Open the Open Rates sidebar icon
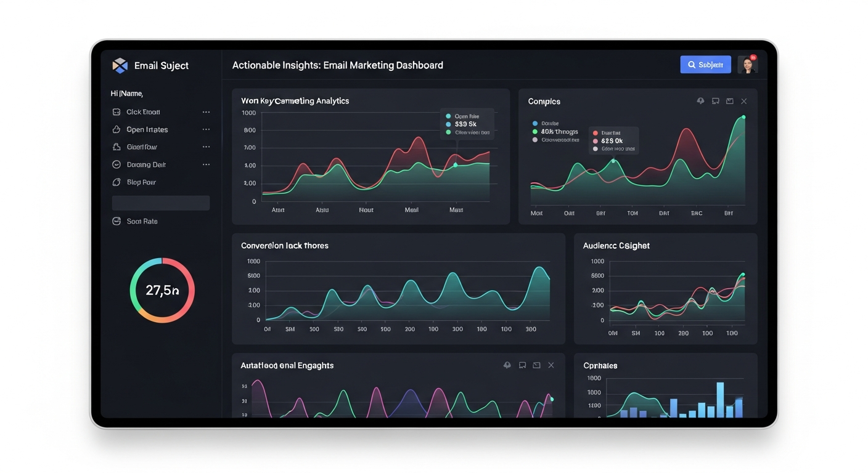 click(x=117, y=129)
